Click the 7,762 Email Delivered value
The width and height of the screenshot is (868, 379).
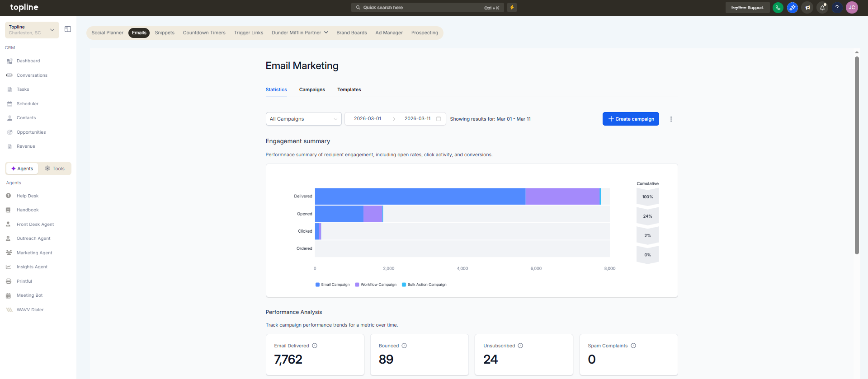click(x=288, y=360)
